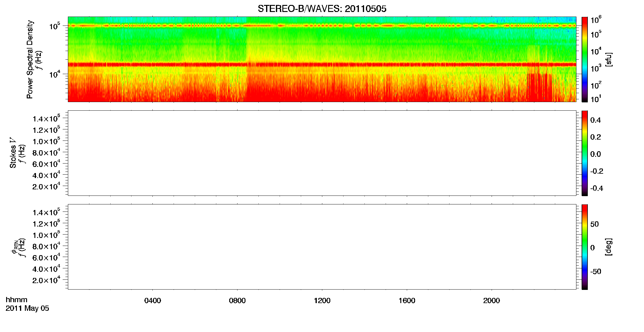This screenshot has height=332, width=644.
Task: Click the Power Spectral Density color bar
Action: pos(585,59)
